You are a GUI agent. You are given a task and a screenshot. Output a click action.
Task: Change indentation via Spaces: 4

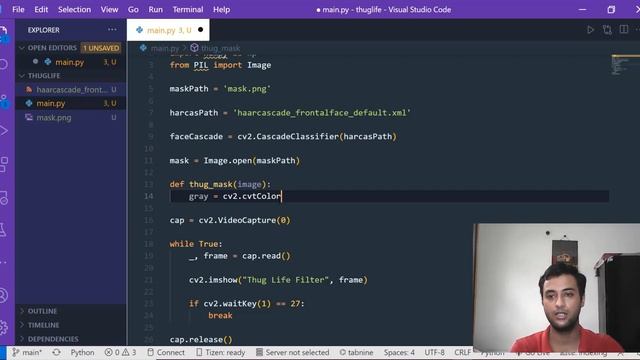click(x=399, y=352)
